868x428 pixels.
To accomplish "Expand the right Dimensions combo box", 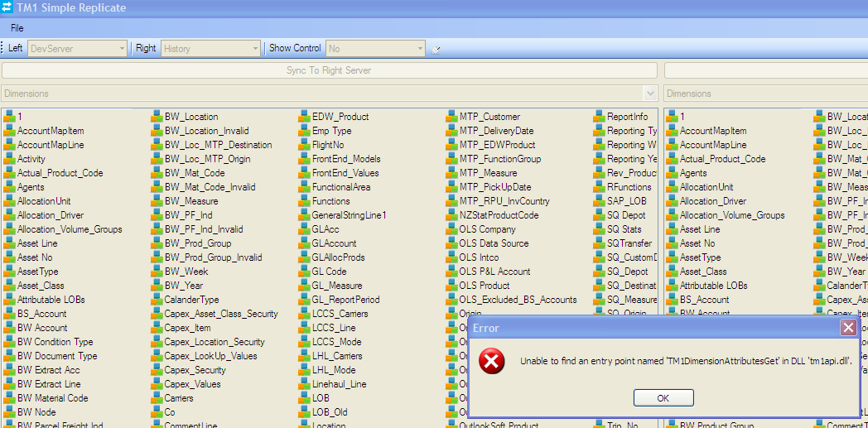I will tap(766, 93).
